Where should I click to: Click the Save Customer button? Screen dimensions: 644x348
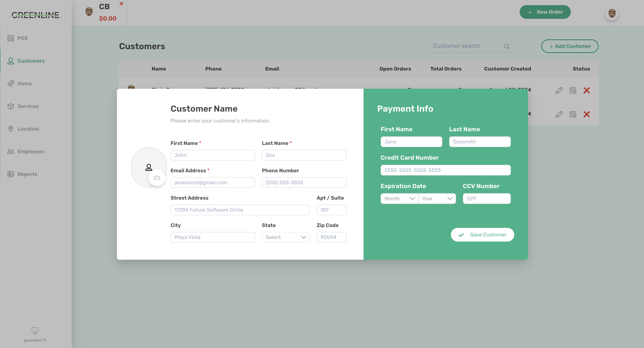(x=483, y=234)
